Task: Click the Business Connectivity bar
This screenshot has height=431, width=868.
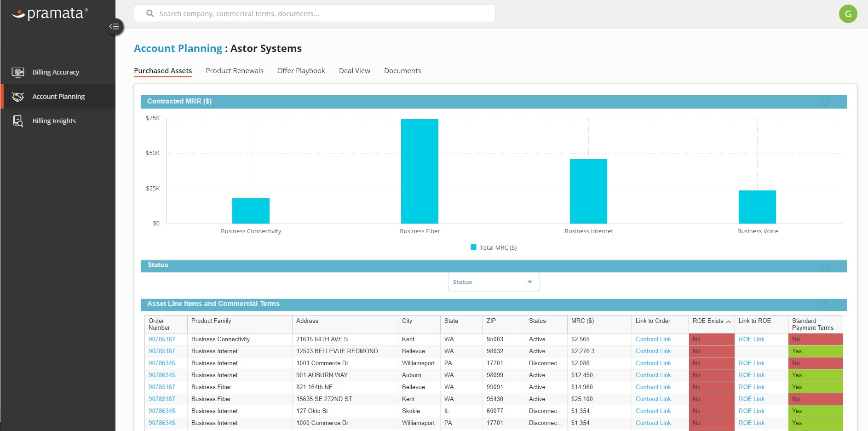Action: point(251,211)
